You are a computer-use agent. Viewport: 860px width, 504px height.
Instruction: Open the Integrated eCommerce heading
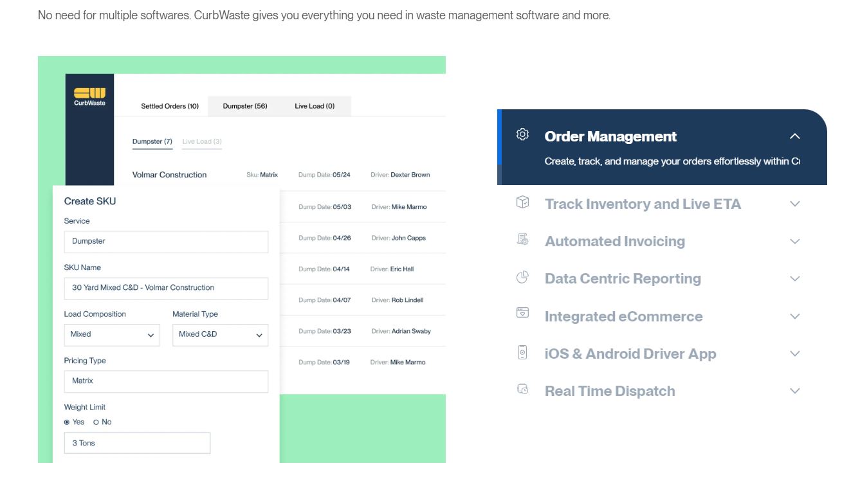tap(624, 316)
